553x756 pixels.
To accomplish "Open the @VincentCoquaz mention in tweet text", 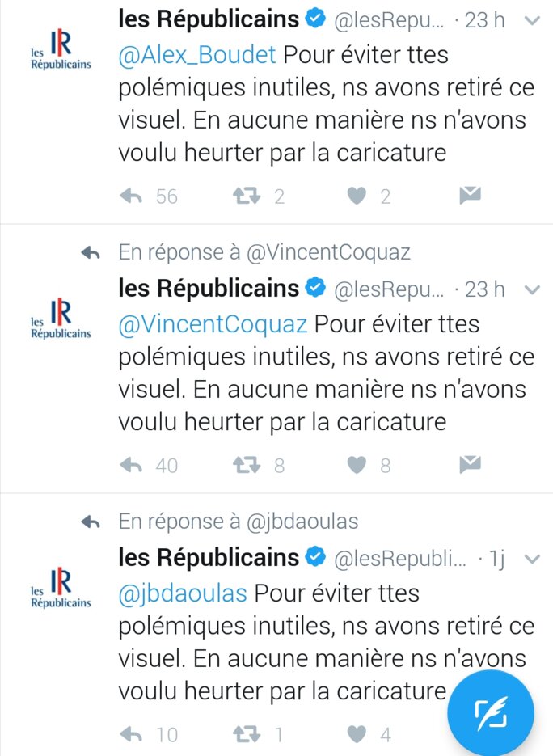I will (x=213, y=324).
